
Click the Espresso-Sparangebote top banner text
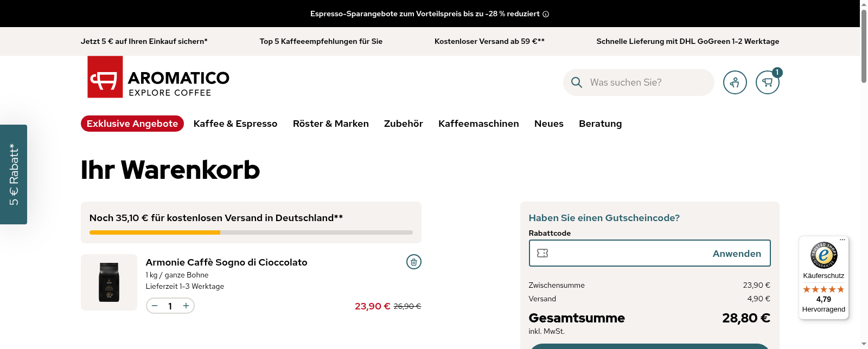pyautogui.click(x=425, y=14)
